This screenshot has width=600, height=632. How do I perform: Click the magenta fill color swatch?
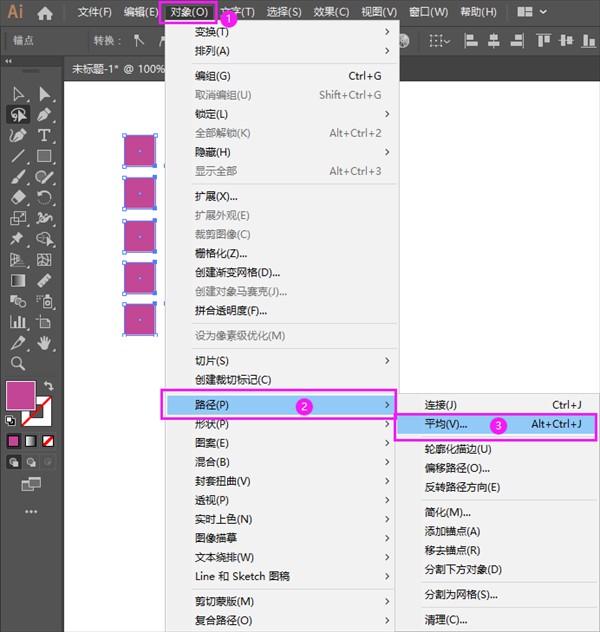pyautogui.click(x=20, y=395)
